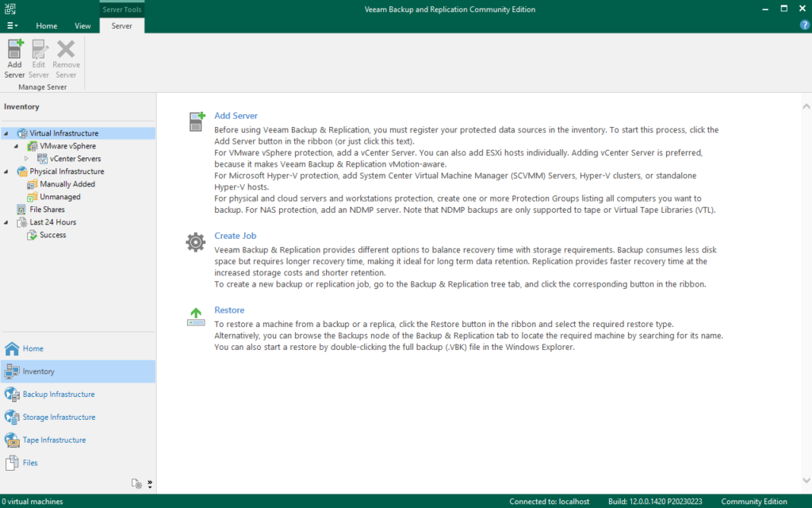812x508 pixels.
Task: Select the Server ribbon tab
Action: click(121, 25)
